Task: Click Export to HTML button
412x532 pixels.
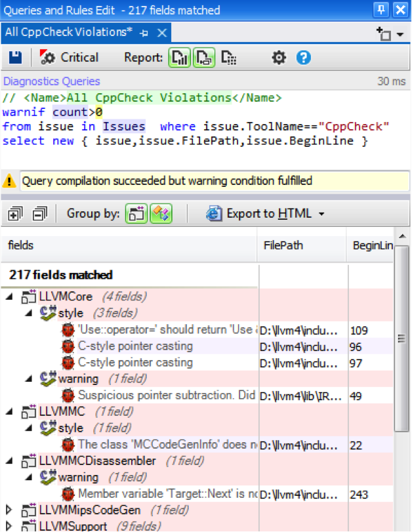Action: (258, 214)
